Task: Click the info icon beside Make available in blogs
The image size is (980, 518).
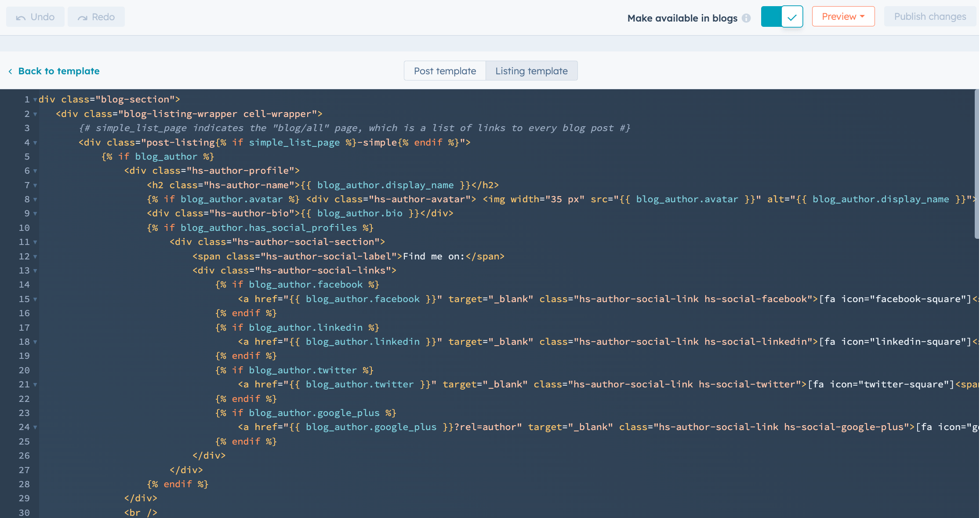Action: tap(747, 18)
